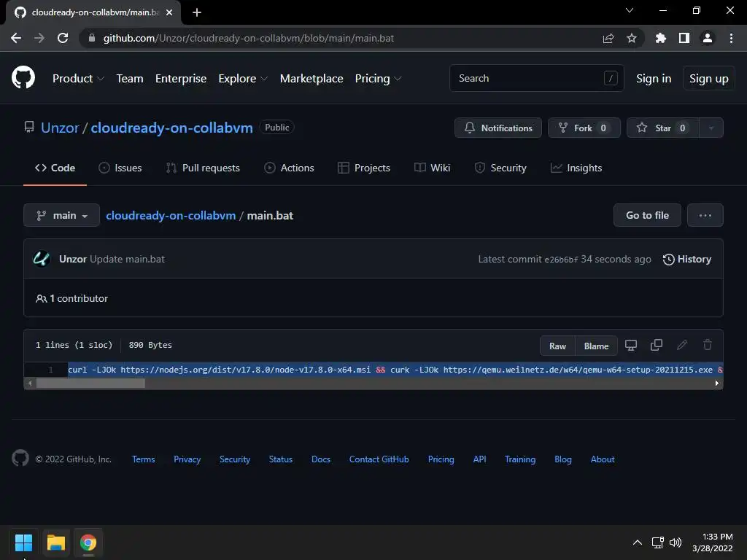
Task: Open Chrome profile avatar icon
Action: (708, 38)
